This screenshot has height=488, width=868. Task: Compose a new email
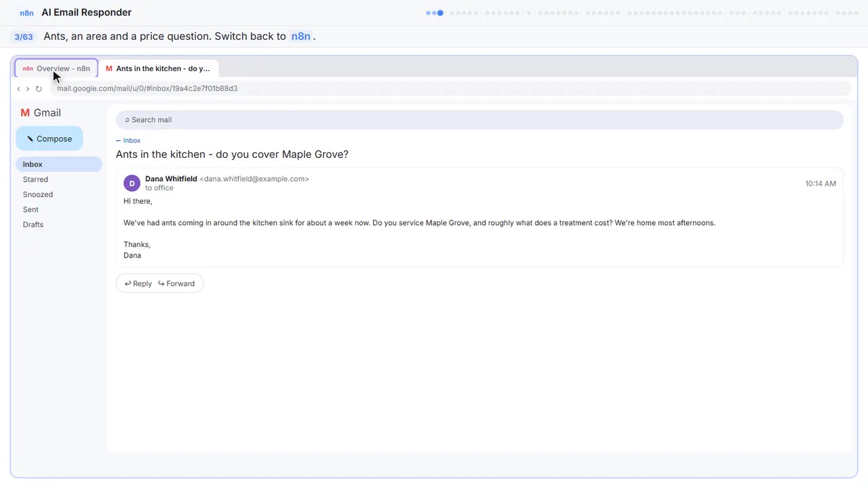tap(50, 139)
